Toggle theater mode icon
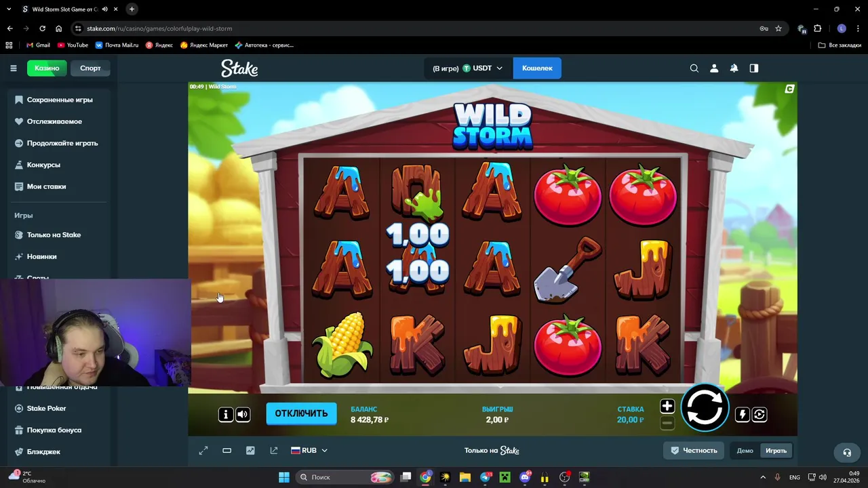868x488 pixels. click(227, 451)
